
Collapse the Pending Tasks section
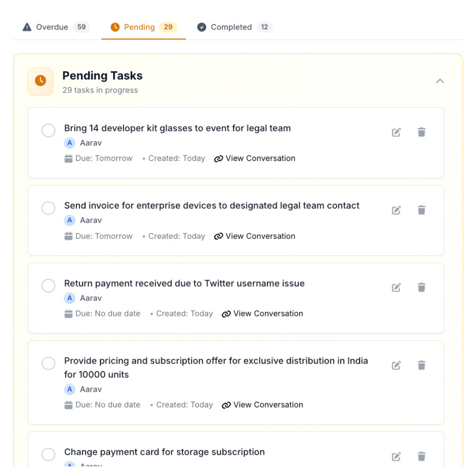click(440, 81)
